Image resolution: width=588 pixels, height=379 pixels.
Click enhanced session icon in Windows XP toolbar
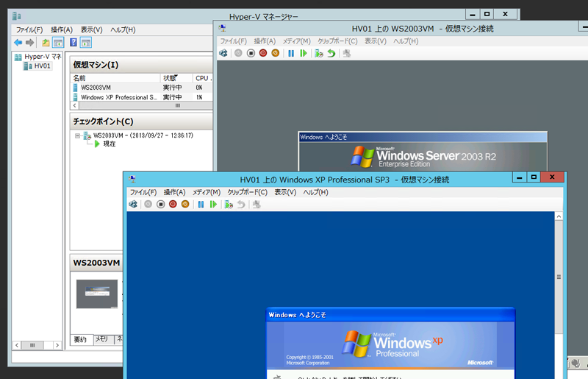click(257, 205)
